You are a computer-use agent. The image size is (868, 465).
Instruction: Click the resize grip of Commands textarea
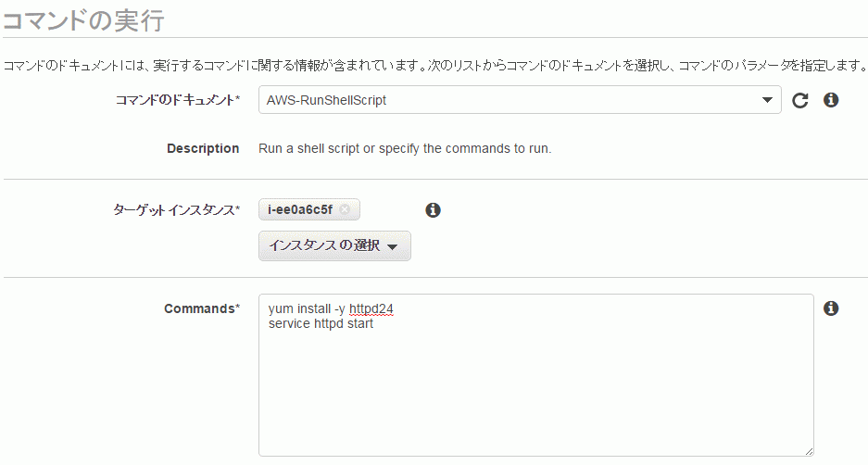pyautogui.click(x=809, y=451)
